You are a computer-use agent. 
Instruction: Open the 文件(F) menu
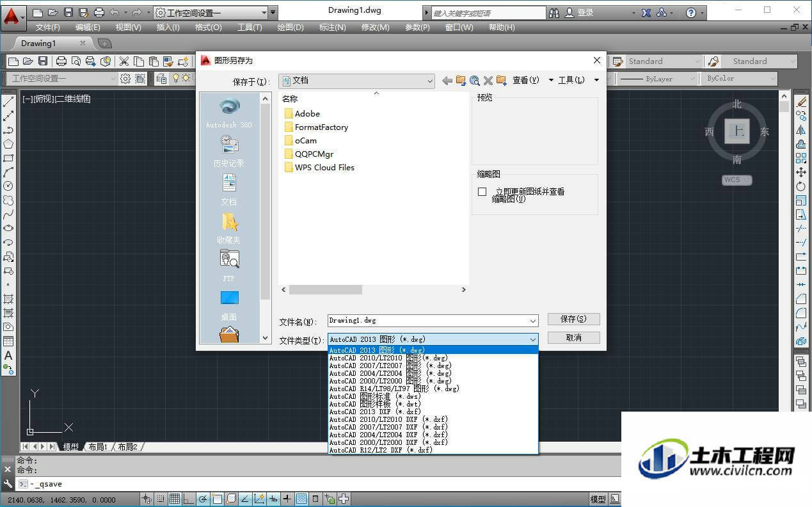pyautogui.click(x=48, y=27)
